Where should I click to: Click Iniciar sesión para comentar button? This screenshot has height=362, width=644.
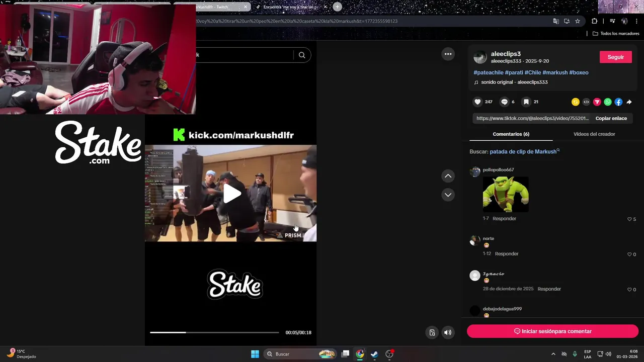(552, 331)
